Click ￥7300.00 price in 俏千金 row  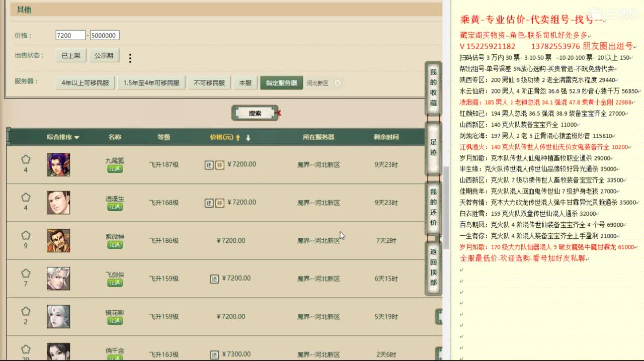pos(235,354)
